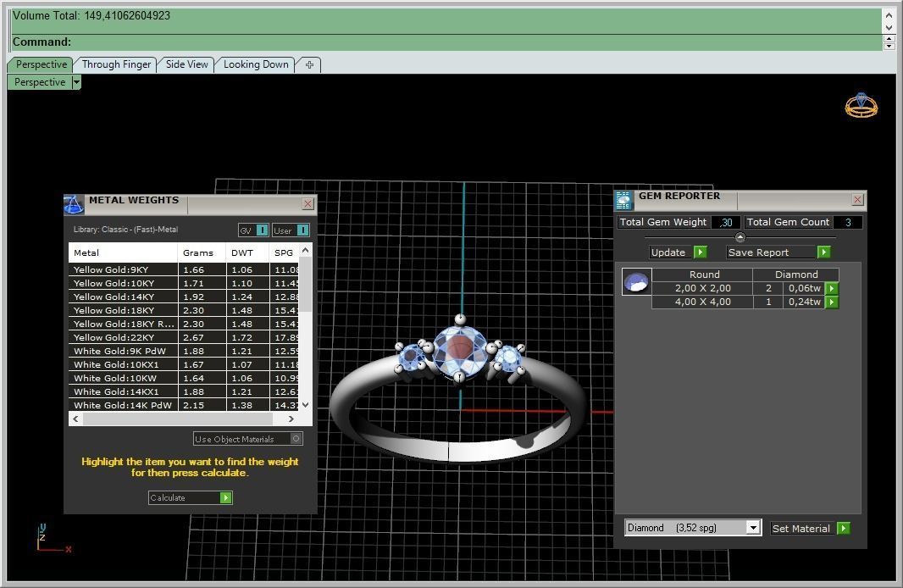
Task: Click the Diamond column header in Gem Reporter
Action: 796,275
